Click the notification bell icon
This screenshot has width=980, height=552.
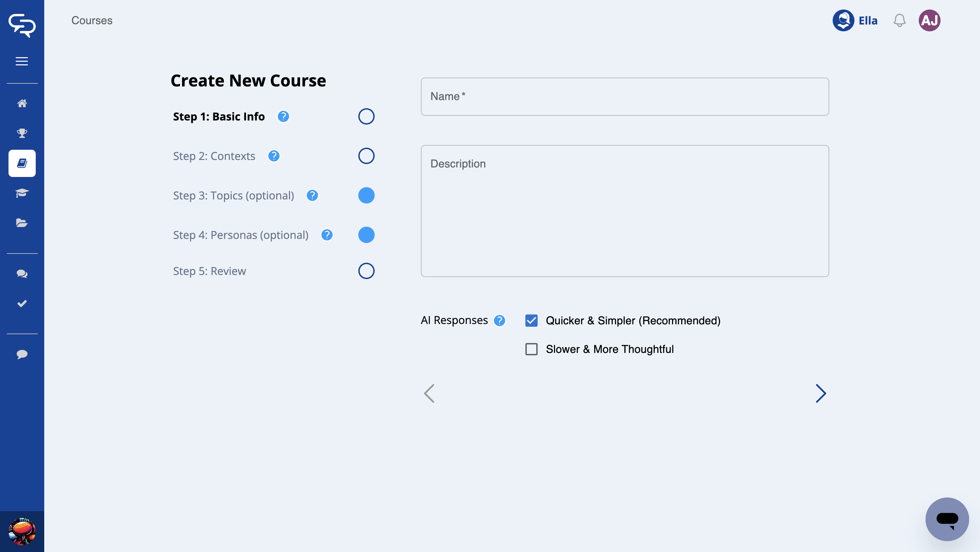tap(899, 20)
